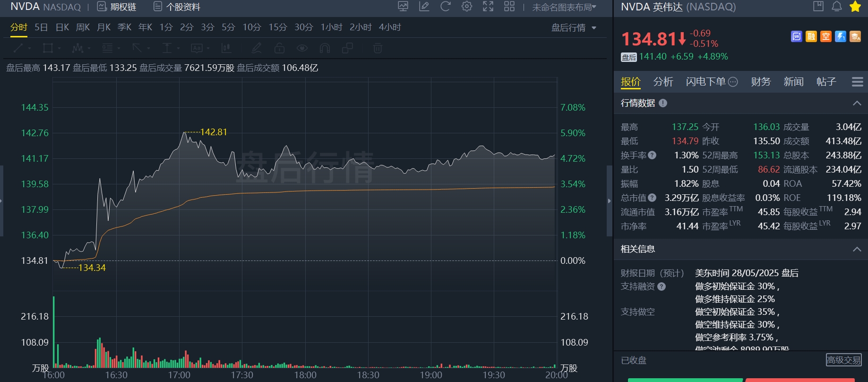The width and height of the screenshot is (868, 382).
Task: Open the multi-chart grid layout icon
Action: tap(509, 7)
